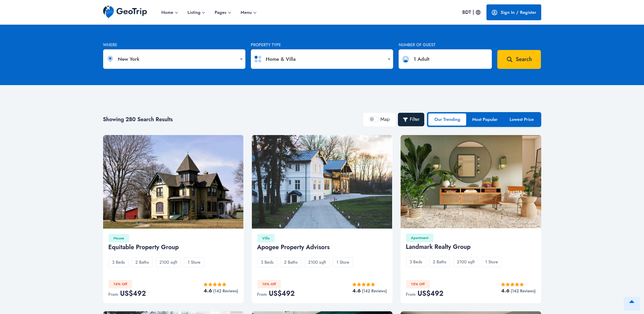Open the globe language icon
Image resolution: width=644 pixels, height=314 pixels.
point(478,12)
